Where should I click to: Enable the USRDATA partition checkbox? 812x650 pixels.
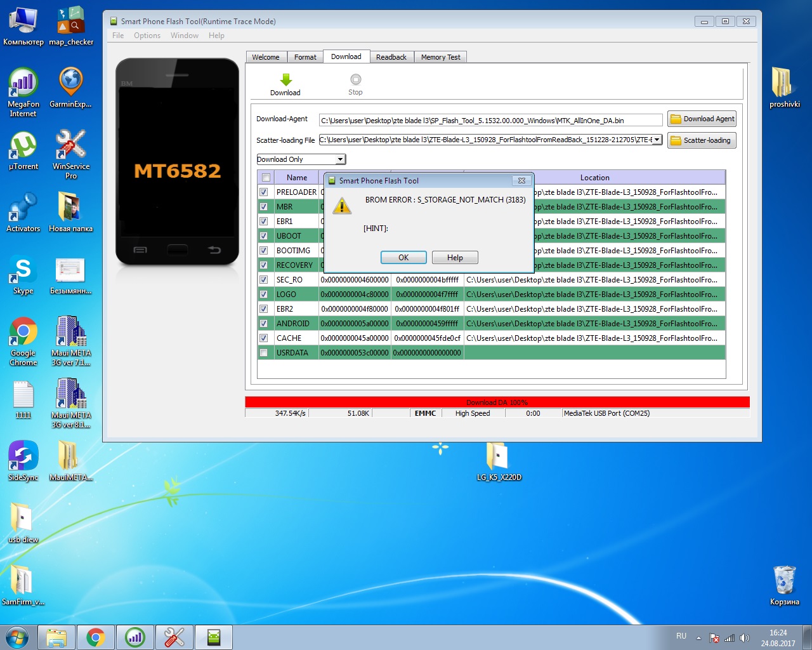[x=264, y=353]
